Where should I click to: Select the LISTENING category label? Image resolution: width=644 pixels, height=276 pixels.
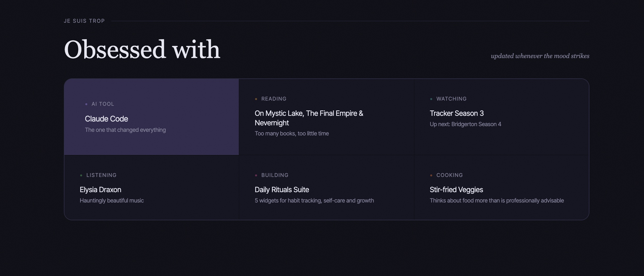[x=101, y=175]
